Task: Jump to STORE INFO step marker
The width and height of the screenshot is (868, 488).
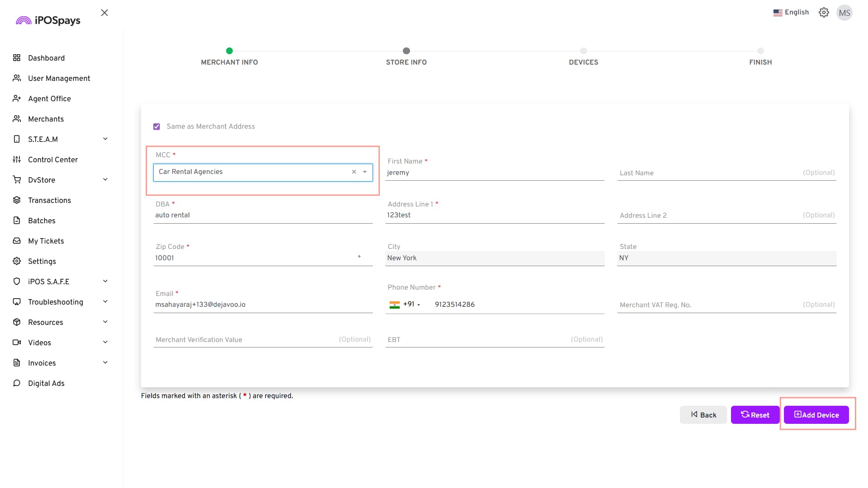Action: click(x=406, y=51)
